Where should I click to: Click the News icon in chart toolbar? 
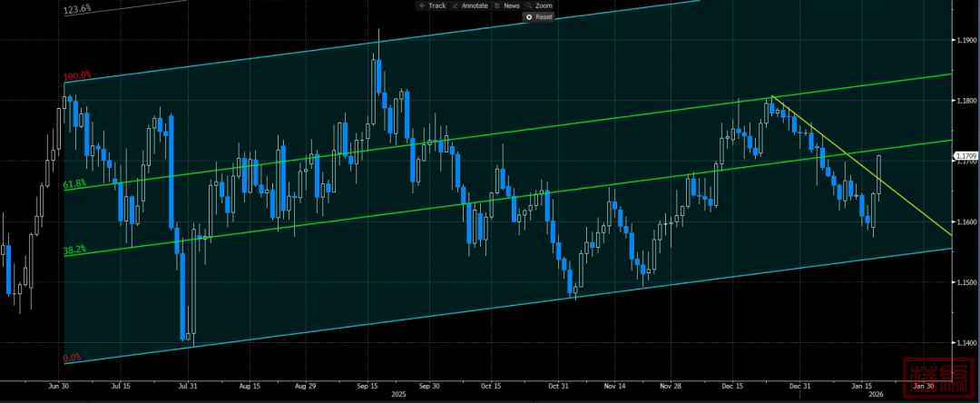[498, 5]
